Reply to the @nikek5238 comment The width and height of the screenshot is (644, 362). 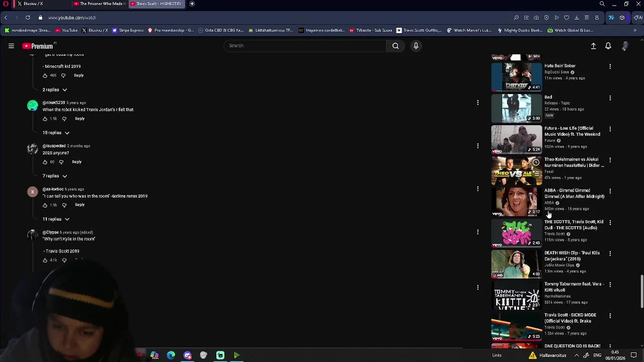tap(80, 119)
